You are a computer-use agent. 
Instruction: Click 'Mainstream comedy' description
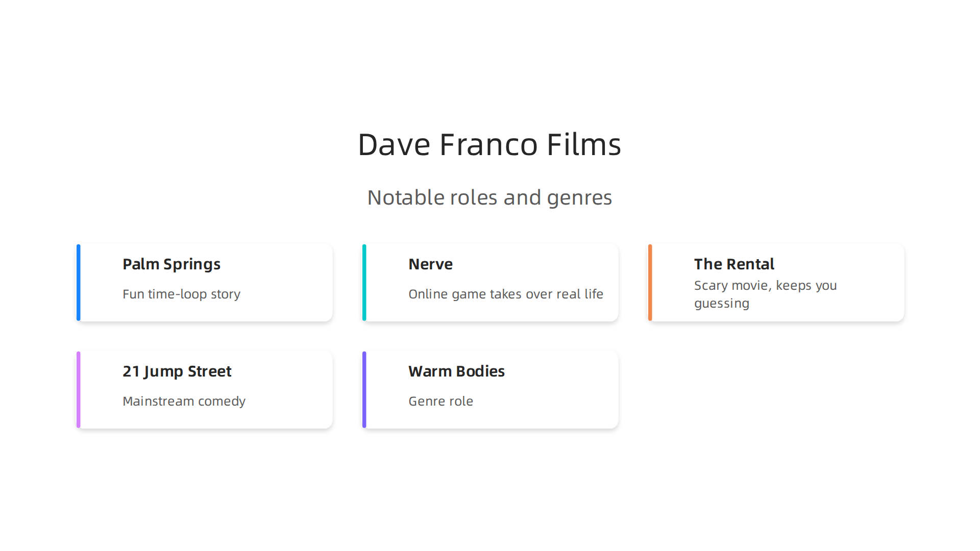pos(184,402)
